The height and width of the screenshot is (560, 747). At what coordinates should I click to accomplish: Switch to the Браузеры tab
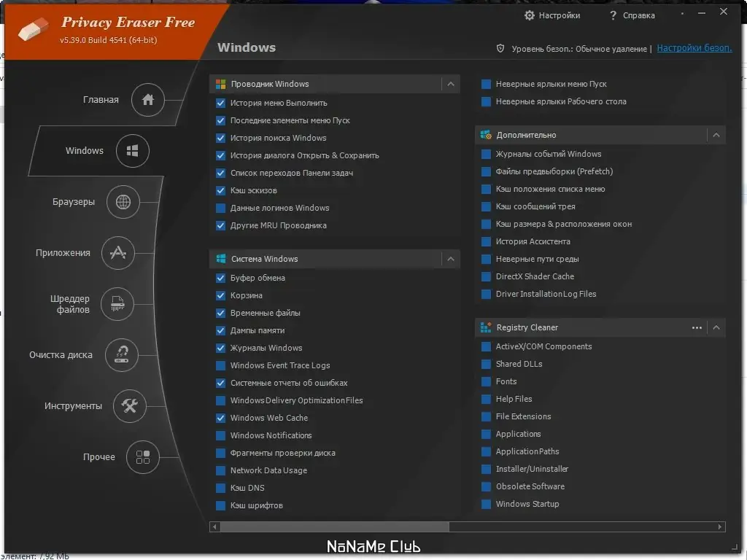coord(74,202)
